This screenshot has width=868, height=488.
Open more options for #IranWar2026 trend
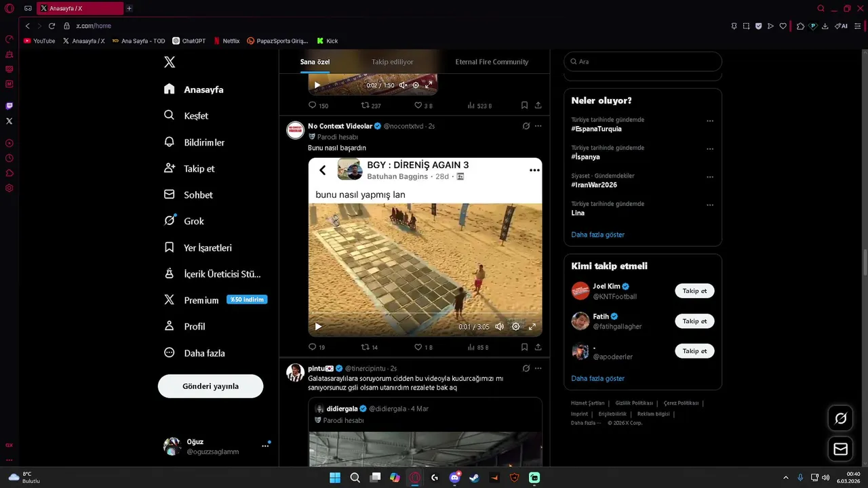tap(710, 177)
